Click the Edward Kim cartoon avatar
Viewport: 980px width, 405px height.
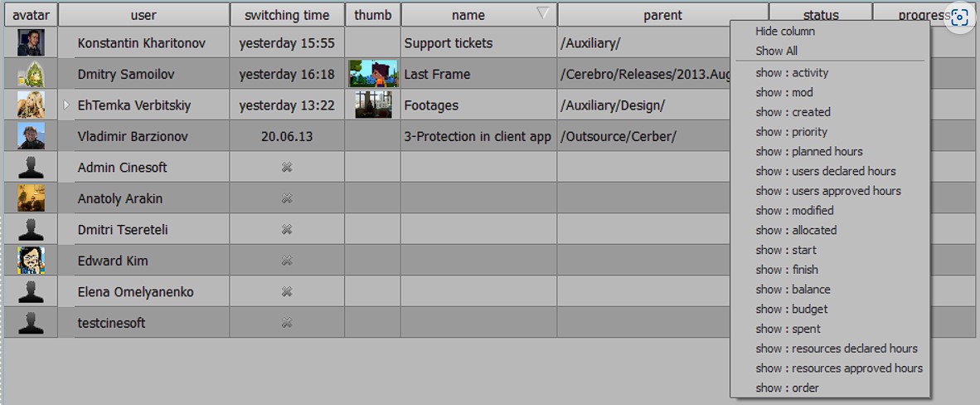point(31,261)
